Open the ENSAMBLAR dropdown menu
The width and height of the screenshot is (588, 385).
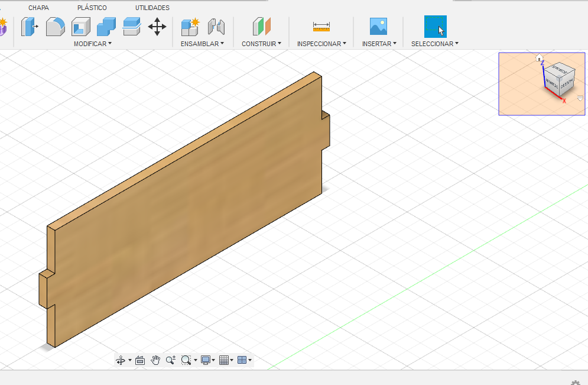(202, 44)
